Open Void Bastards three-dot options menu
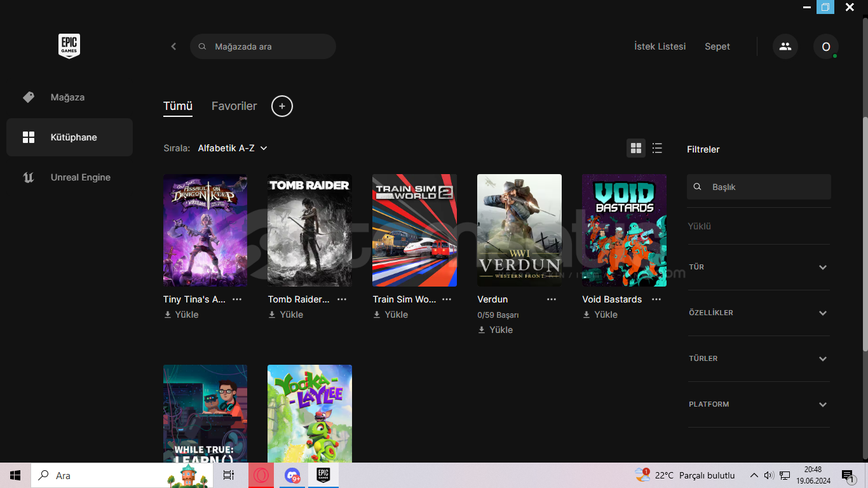868x488 pixels. coord(656,299)
